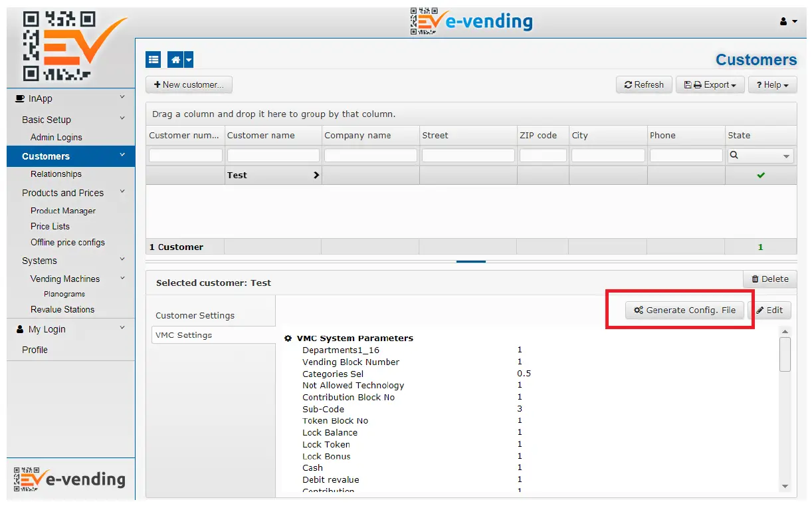The image size is (812, 508).
Task: Click the Street filter field
Action: click(468, 156)
